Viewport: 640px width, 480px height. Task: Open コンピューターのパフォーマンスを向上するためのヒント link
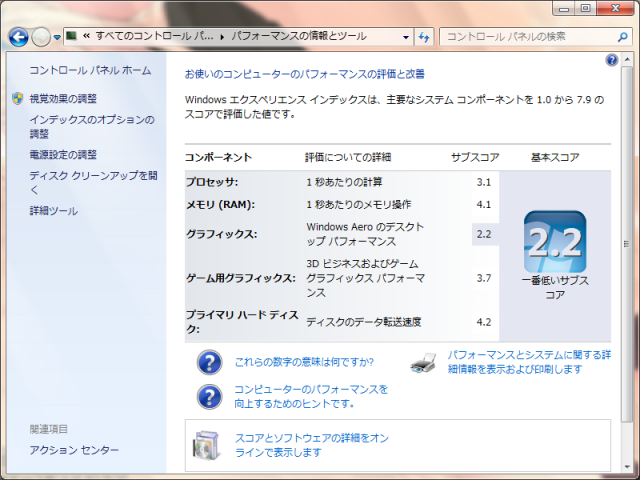311,396
